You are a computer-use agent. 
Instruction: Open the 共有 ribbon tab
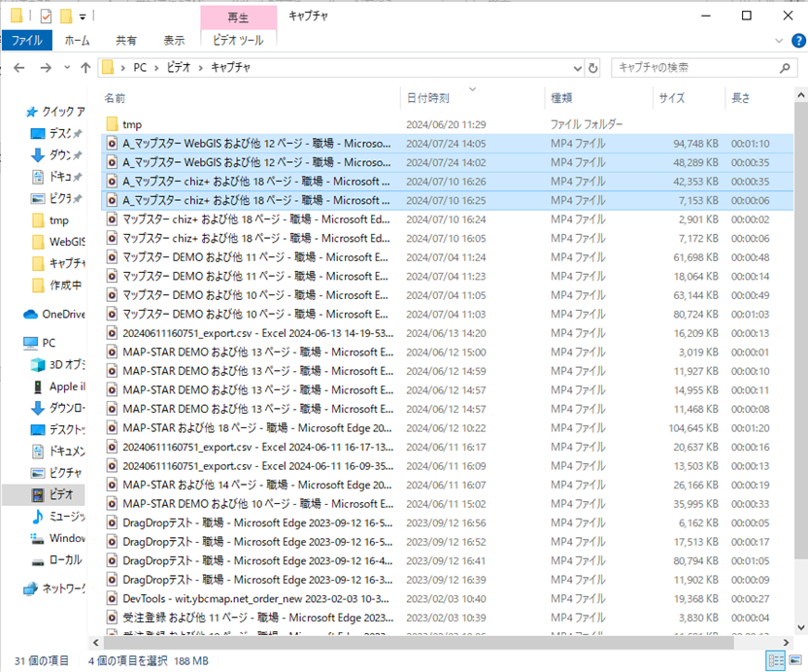126,40
